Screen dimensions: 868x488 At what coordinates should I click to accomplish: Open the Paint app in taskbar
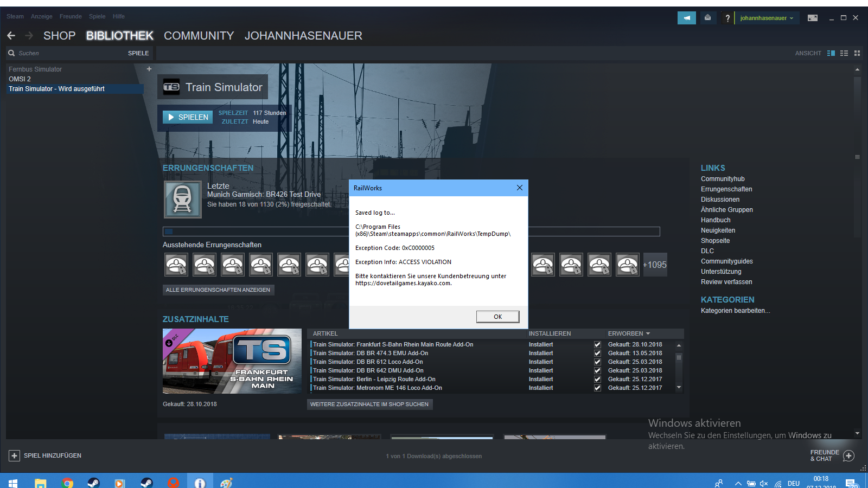(226, 483)
